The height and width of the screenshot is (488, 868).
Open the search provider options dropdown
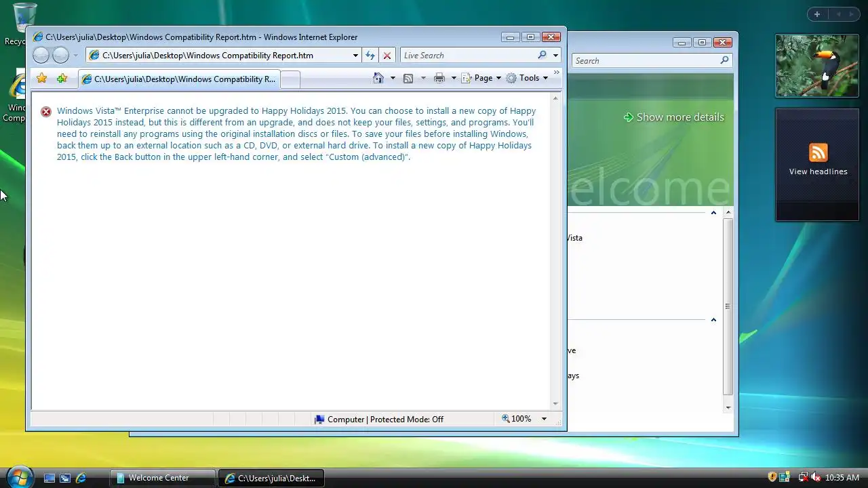pyautogui.click(x=555, y=56)
